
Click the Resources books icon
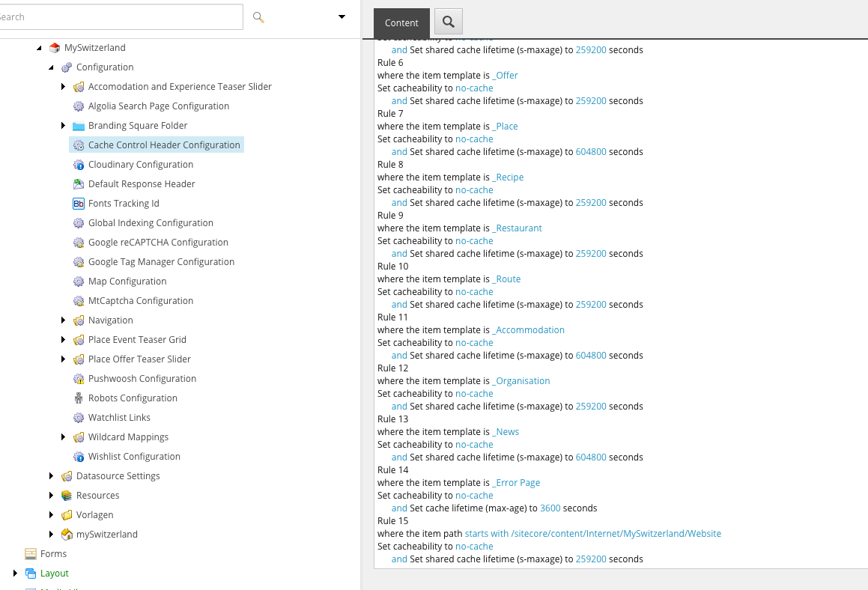pyautogui.click(x=67, y=496)
